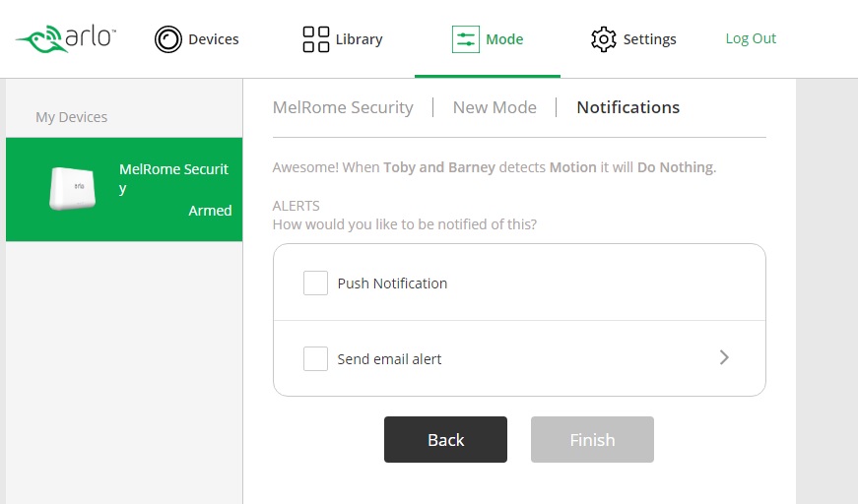Select the Notifications breadcrumb heading
858x504 pixels.
tap(628, 107)
